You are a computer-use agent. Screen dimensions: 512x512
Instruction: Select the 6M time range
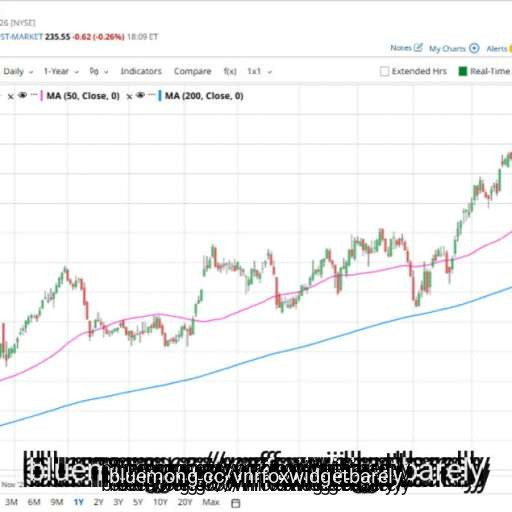pos(34,502)
